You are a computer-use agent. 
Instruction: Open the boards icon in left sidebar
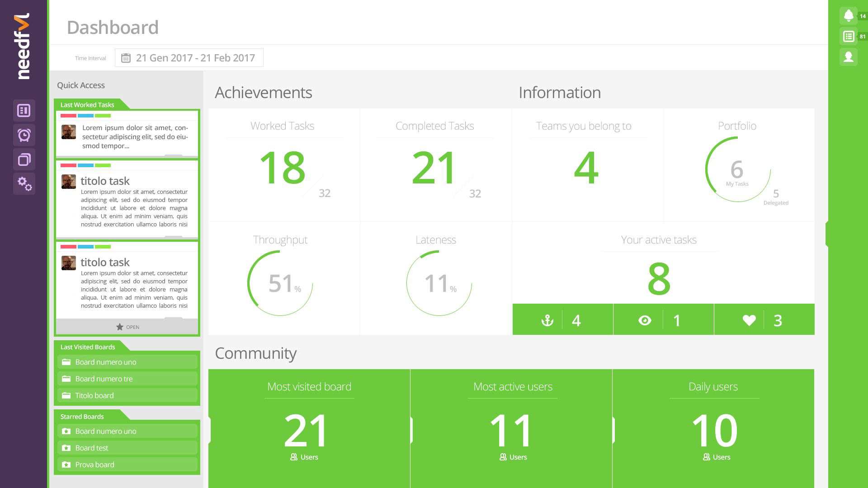tap(24, 111)
